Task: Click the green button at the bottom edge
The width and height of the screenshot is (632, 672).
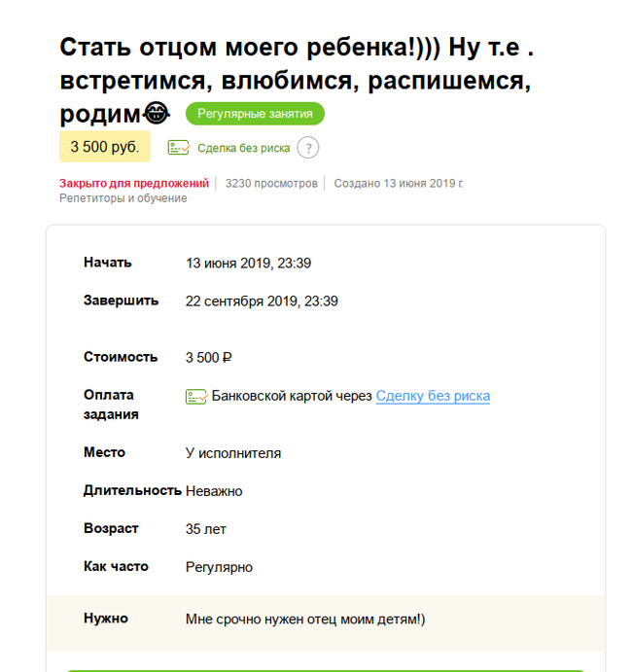Action: (x=326, y=669)
